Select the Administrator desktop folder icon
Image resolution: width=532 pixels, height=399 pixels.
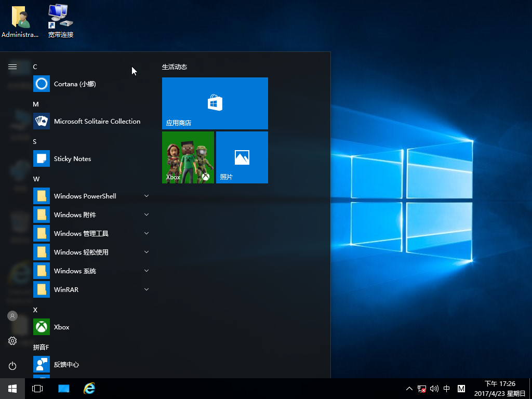tap(20, 21)
